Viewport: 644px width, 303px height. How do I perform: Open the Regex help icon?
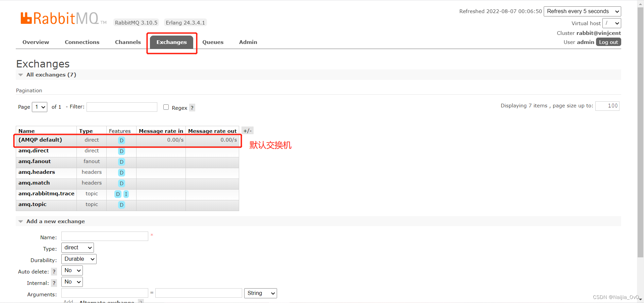tap(192, 108)
